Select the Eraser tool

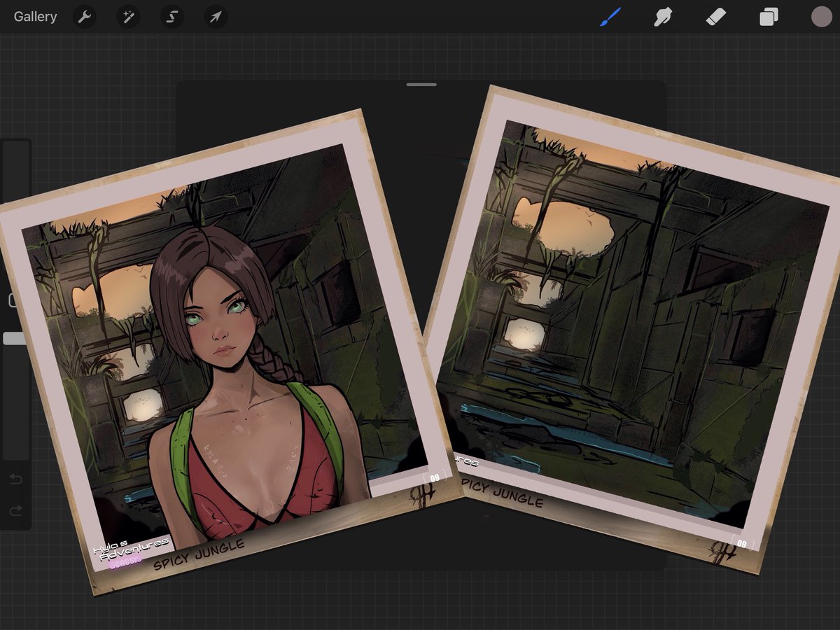pos(716,16)
